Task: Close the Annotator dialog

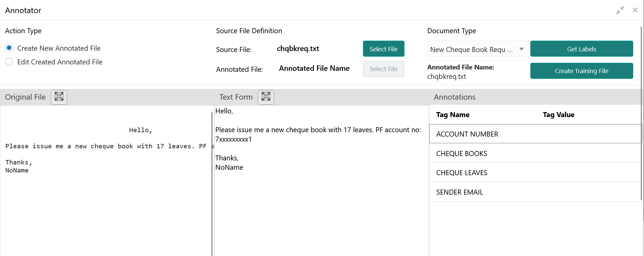Action: pyautogui.click(x=635, y=10)
